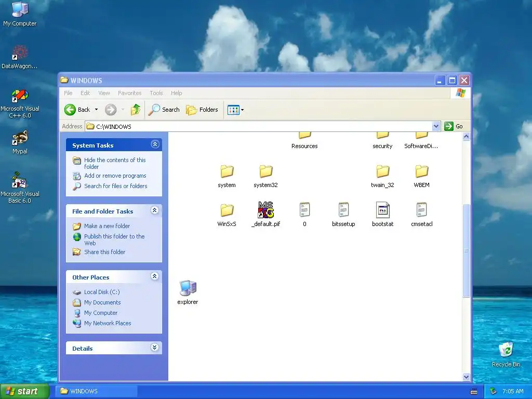Click Share this folder link
The image size is (532, 399).
104,252
